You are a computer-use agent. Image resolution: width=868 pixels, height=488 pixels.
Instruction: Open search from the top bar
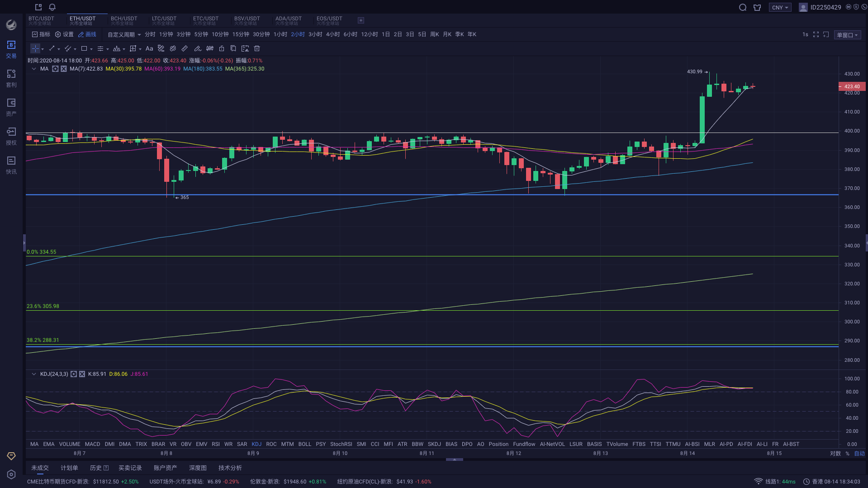click(x=743, y=7)
